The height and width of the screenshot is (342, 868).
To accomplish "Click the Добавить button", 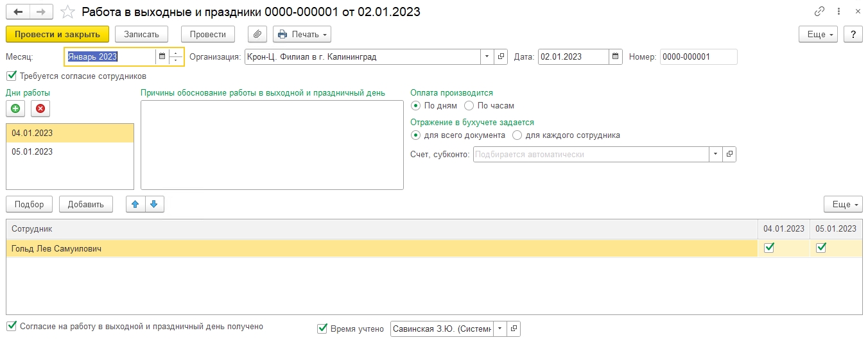I will point(86,204).
